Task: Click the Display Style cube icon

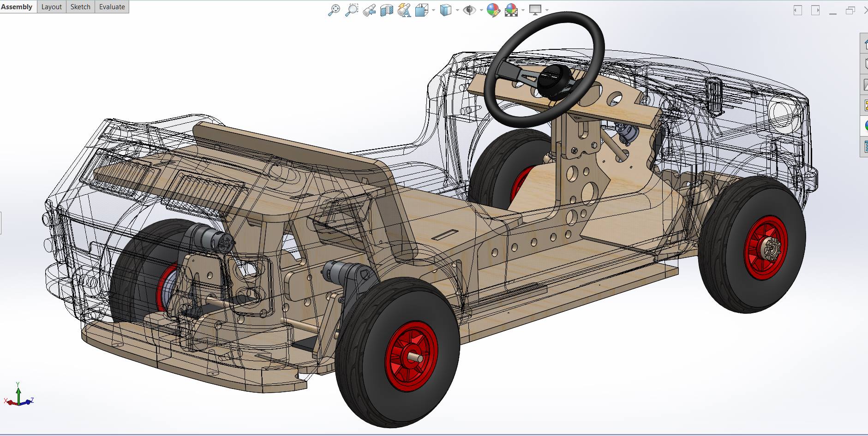Action: (446, 10)
